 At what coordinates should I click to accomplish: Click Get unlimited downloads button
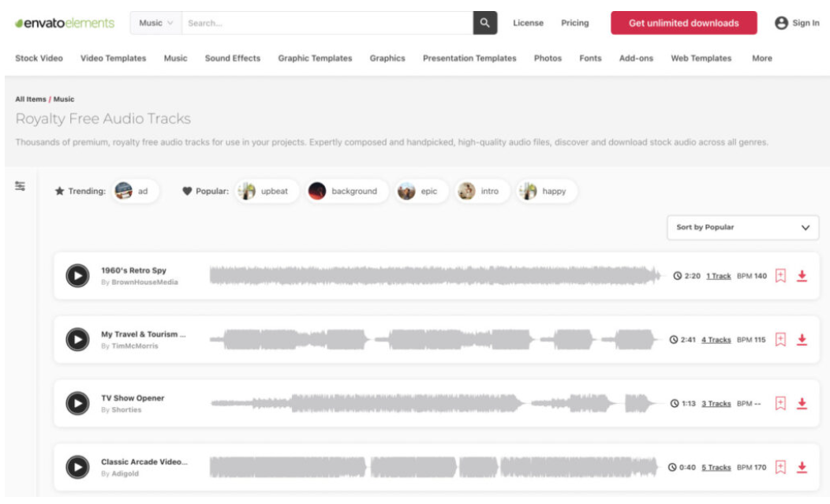683,23
